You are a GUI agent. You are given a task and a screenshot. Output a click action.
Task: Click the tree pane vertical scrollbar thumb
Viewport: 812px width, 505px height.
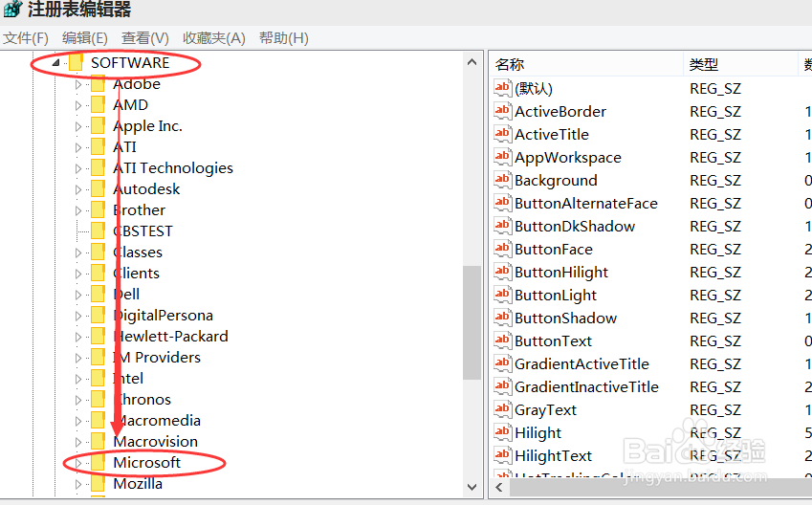coord(472,322)
